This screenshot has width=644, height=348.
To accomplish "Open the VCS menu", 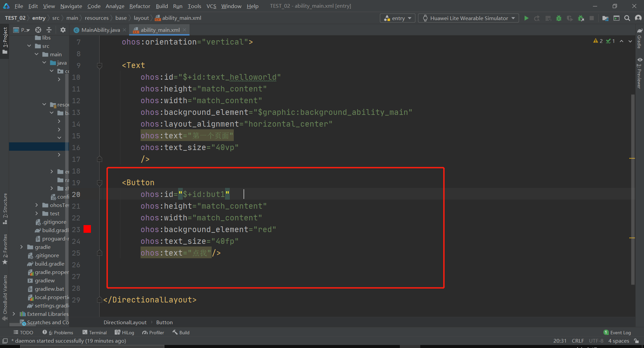I will point(211,6).
